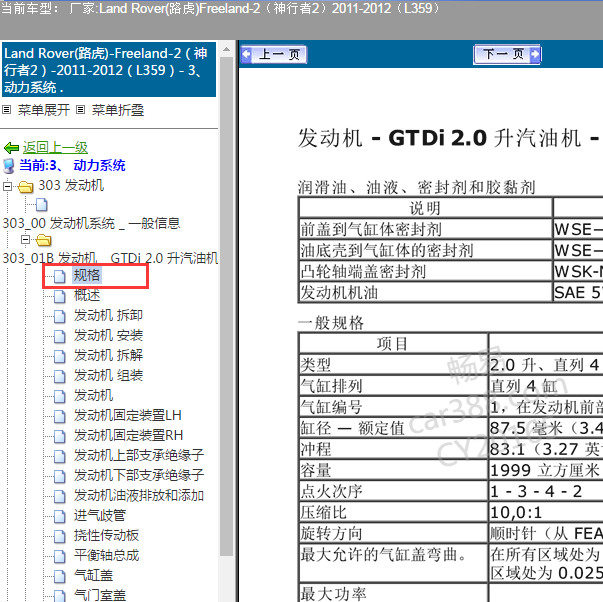Click the green back arrow icon

pyautogui.click(x=11, y=148)
